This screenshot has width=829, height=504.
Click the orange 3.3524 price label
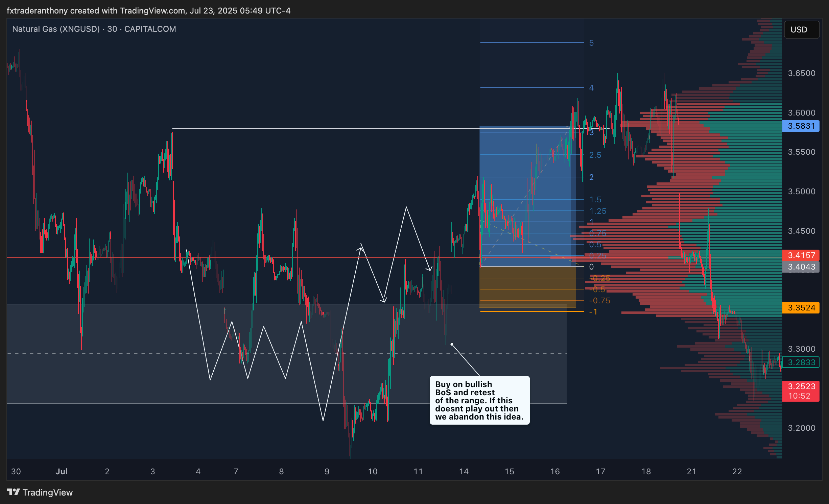tap(801, 308)
